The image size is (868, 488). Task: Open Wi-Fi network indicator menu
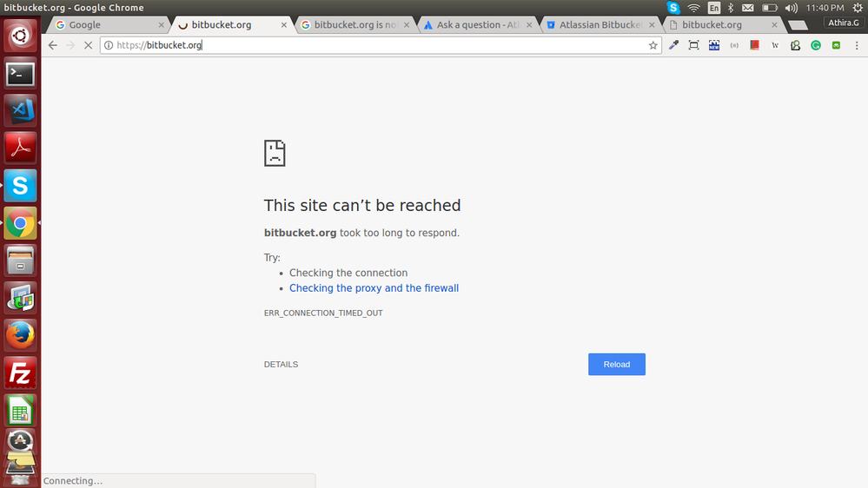tap(693, 8)
